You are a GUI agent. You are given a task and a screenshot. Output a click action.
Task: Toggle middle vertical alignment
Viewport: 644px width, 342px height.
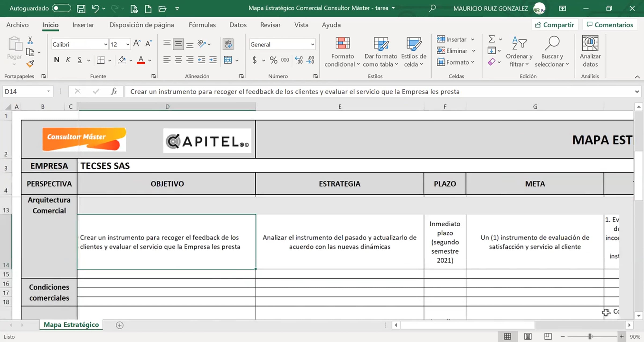178,44
